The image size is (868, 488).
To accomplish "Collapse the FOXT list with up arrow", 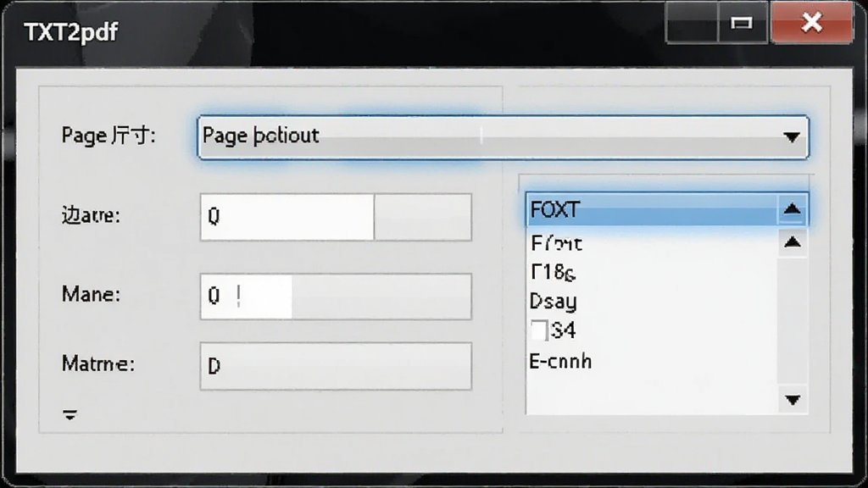I will pyautogui.click(x=792, y=209).
